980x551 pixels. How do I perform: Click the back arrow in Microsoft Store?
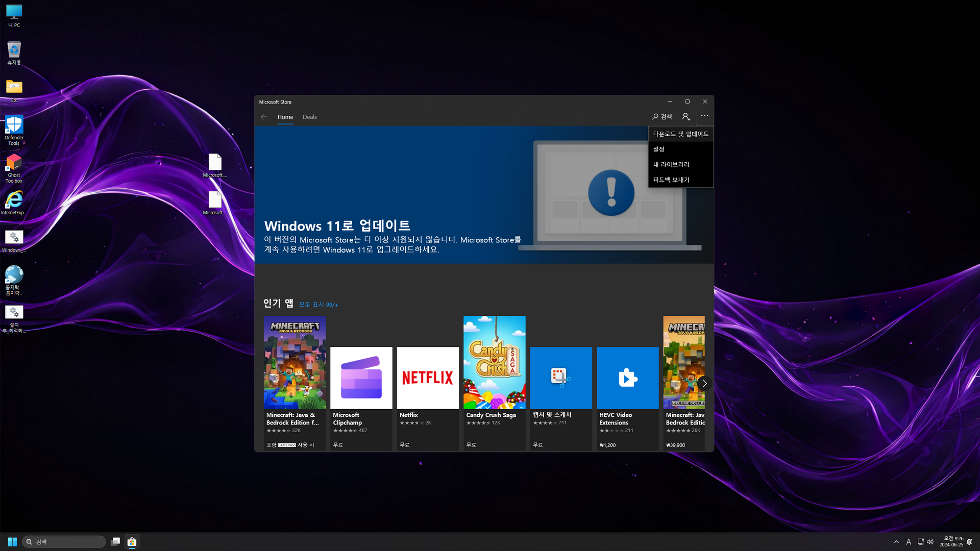264,117
